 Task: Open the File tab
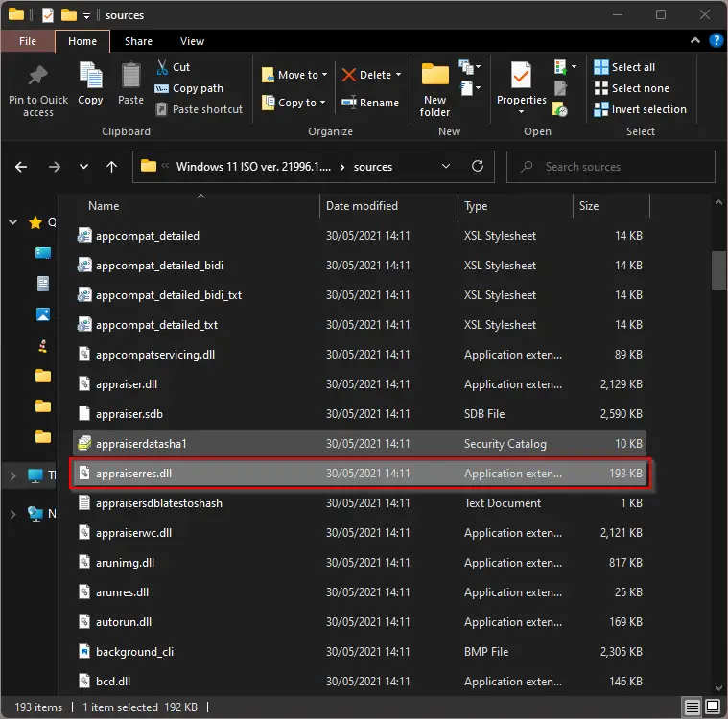pos(28,41)
